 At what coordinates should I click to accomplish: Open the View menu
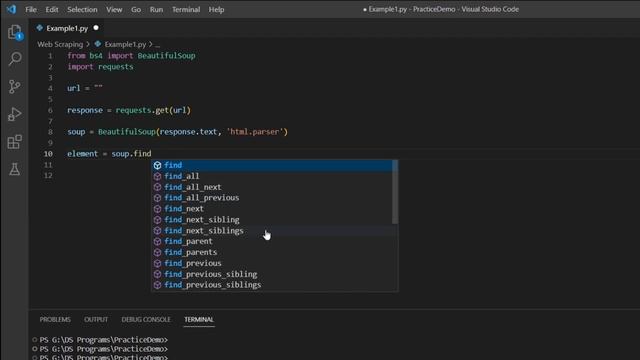pos(114,9)
